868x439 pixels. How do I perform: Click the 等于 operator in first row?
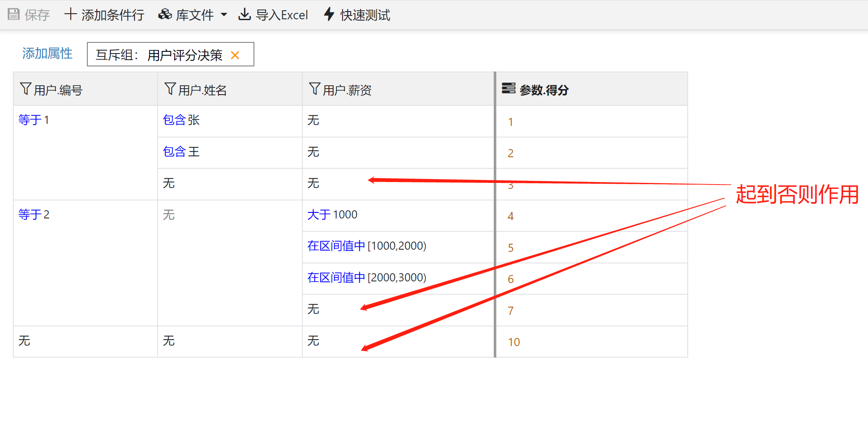pos(30,120)
